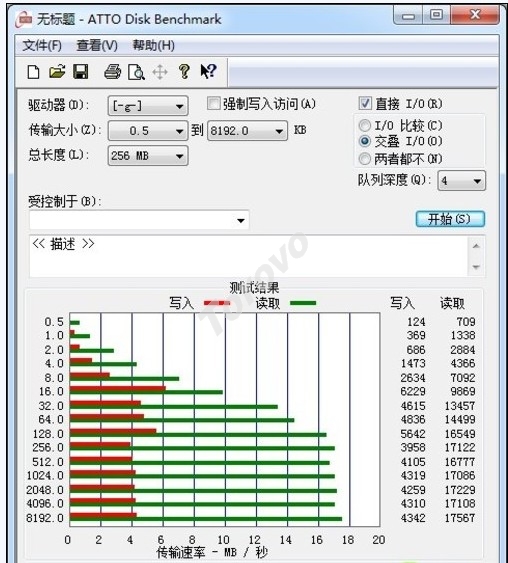Click the New document toolbar icon
Image resolution: width=508 pixels, height=563 pixels.
[x=33, y=72]
